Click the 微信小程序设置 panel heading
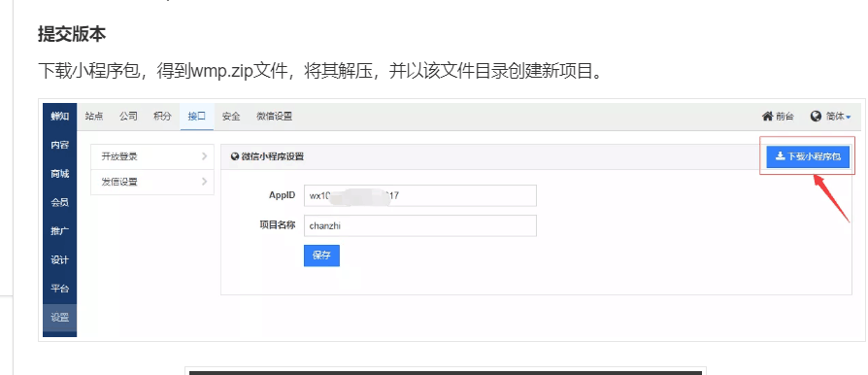Image resolution: width=868 pixels, height=375 pixels. coord(272,156)
